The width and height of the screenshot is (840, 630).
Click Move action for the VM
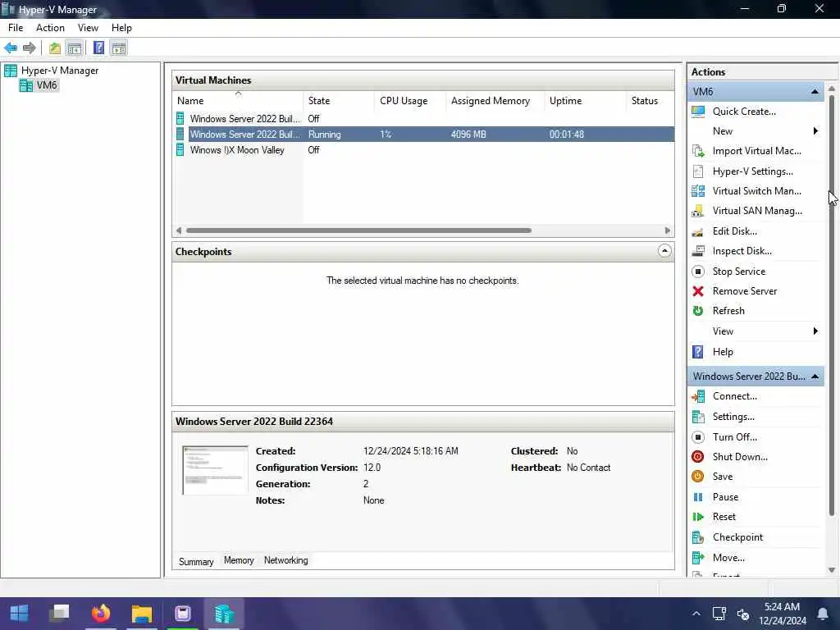coord(728,558)
